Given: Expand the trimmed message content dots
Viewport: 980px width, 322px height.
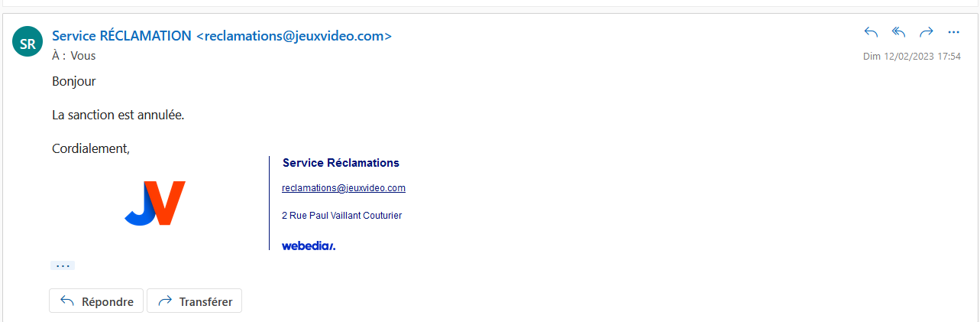Looking at the screenshot, I should (63, 265).
